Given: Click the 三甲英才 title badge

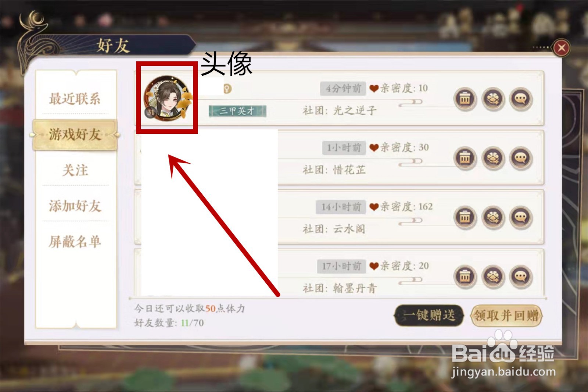Looking at the screenshot, I should (x=237, y=111).
